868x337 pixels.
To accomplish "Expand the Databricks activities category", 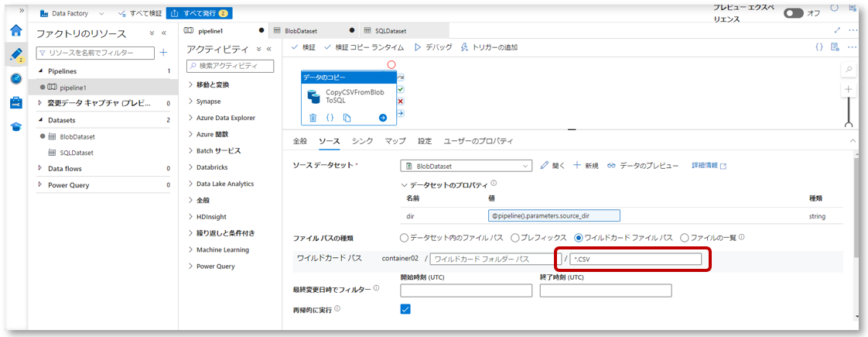I will pos(190,167).
